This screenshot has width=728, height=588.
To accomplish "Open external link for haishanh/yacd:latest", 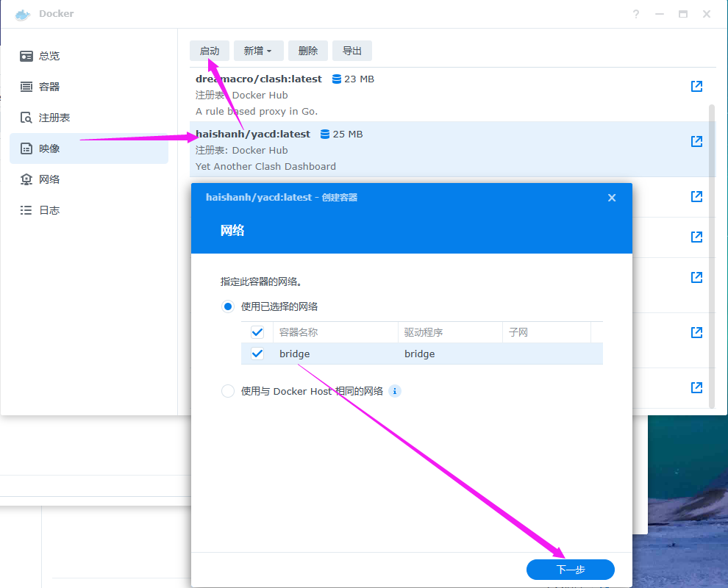I will pyautogui.click(x=696, y=142).
